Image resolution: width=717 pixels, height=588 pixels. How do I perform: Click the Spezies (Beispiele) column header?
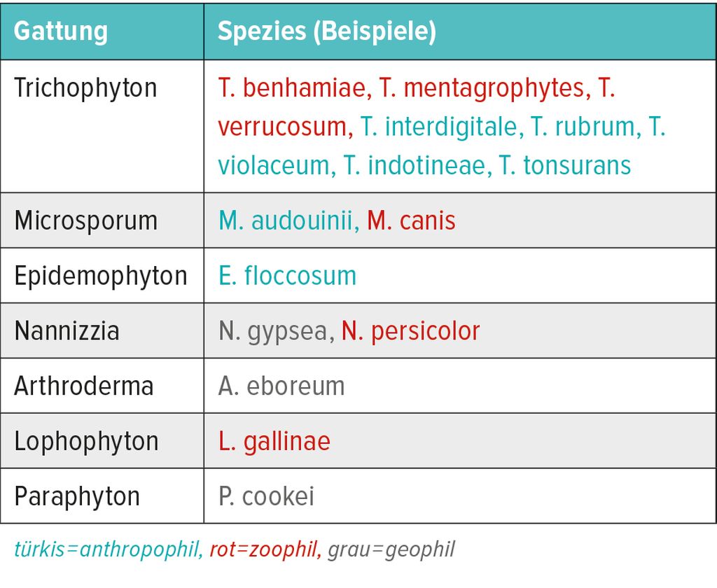(x=327, y=31)
